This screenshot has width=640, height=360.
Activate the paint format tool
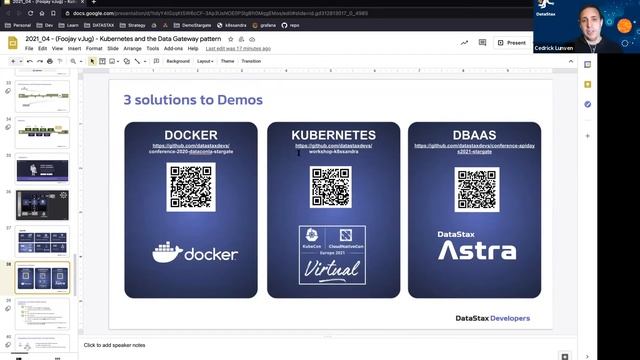click(60, 61)
